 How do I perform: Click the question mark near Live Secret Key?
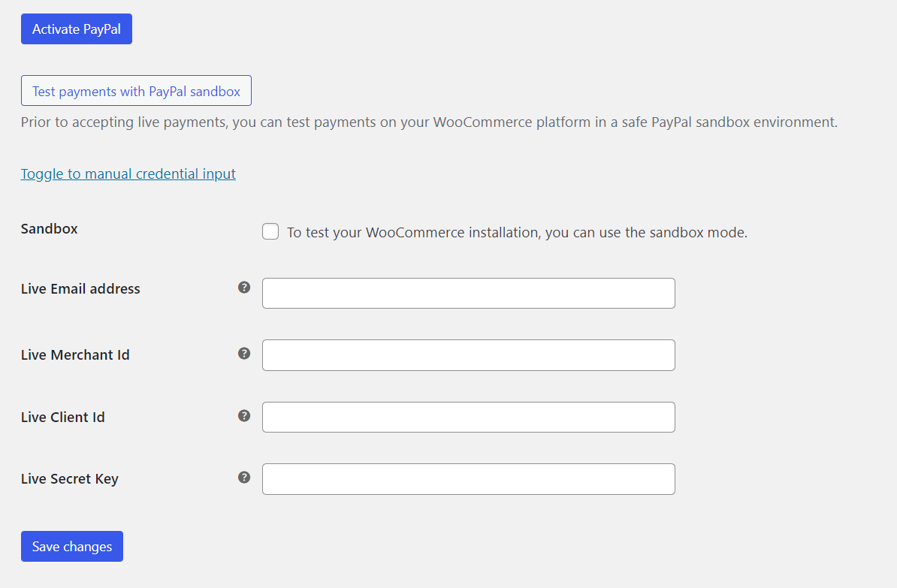tap(243, 477)
